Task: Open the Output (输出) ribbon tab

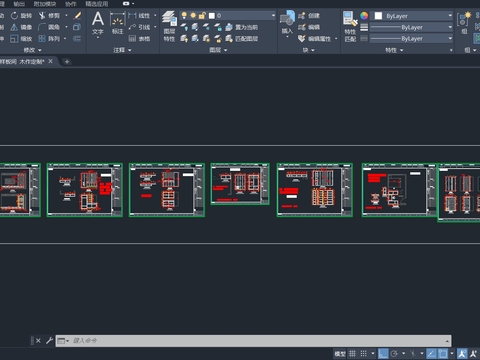Action: tap(19, 4)
